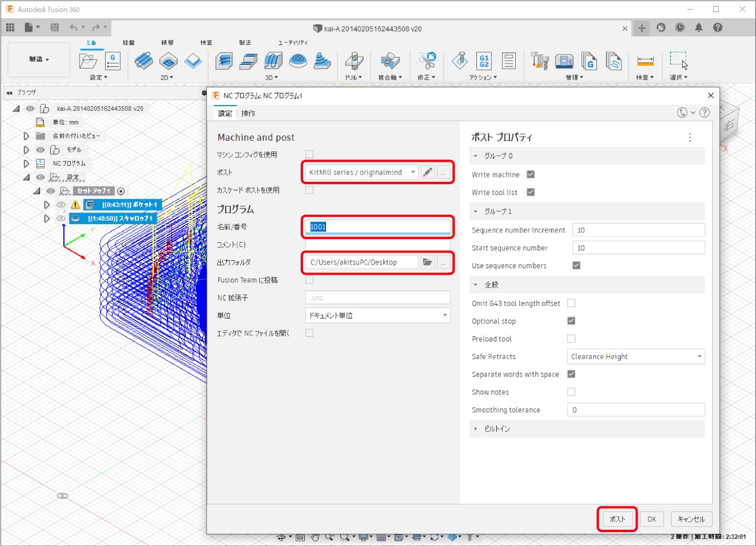Toggle the Optional stop checkbox

coord(571,321)
